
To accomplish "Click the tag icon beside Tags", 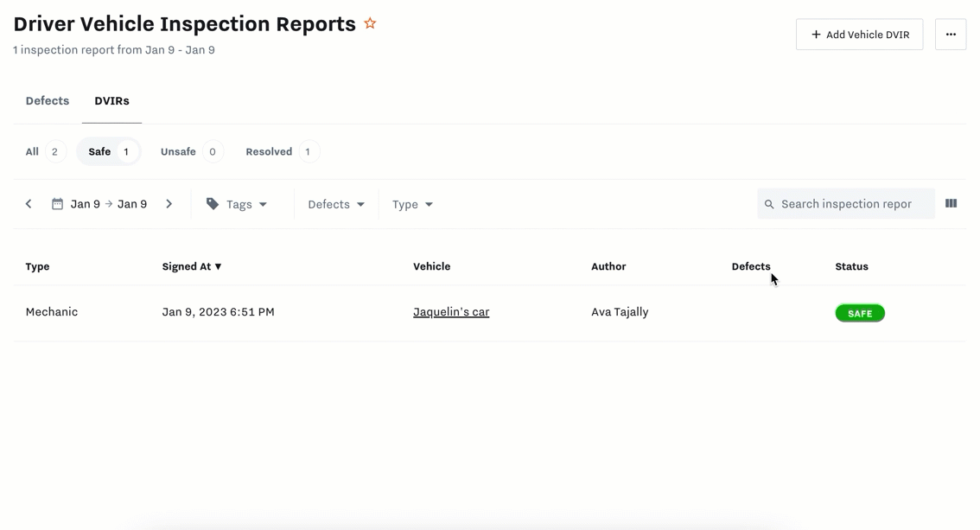I will pos(213,204).
